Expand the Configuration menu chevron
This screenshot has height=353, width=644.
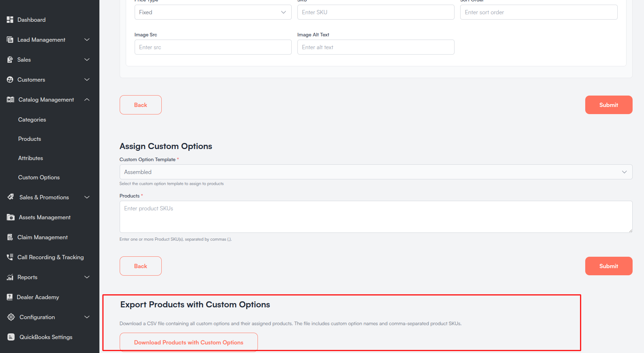(87, 317)
